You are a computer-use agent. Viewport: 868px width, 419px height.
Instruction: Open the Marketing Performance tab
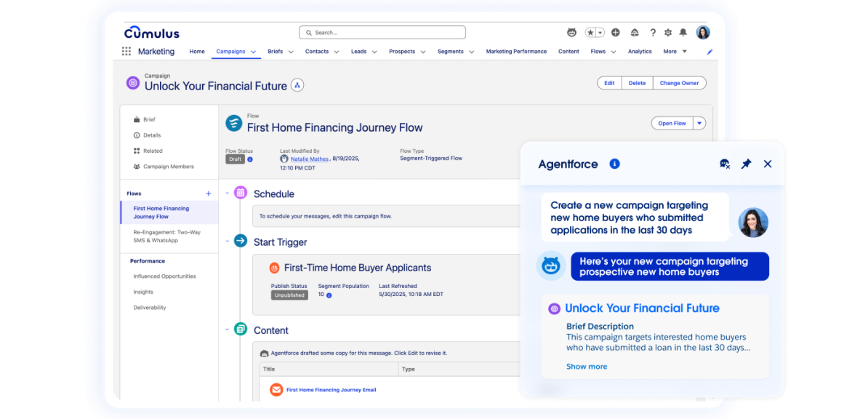coord(516,52)
